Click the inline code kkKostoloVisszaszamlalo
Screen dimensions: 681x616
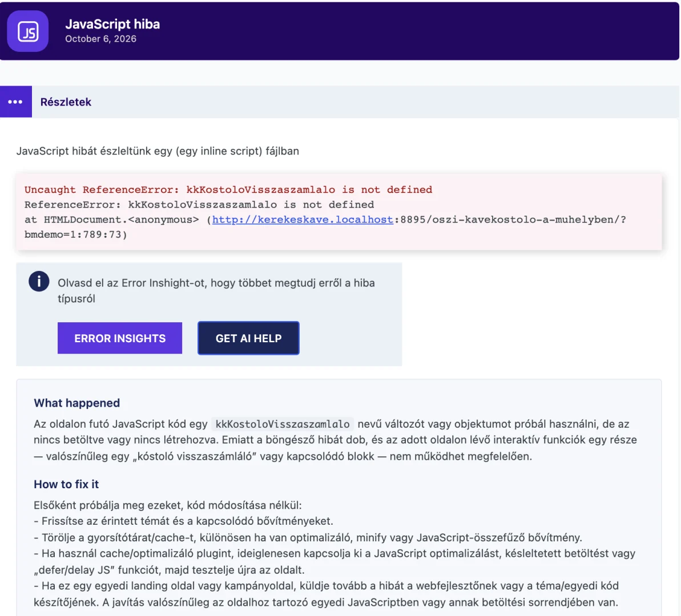click(283, 424)
